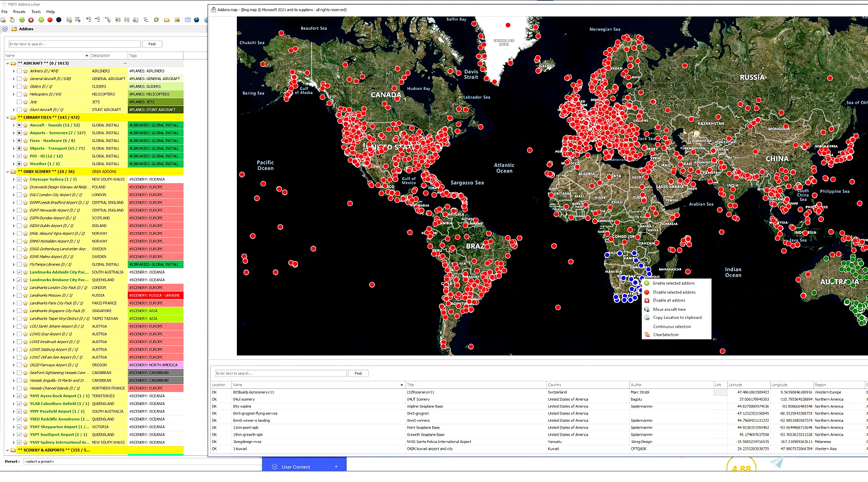Open the Help menu

click(x=50, y=12)
